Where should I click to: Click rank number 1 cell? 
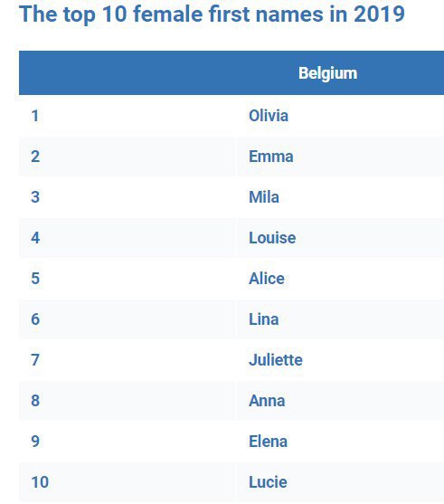pos(128,116)
